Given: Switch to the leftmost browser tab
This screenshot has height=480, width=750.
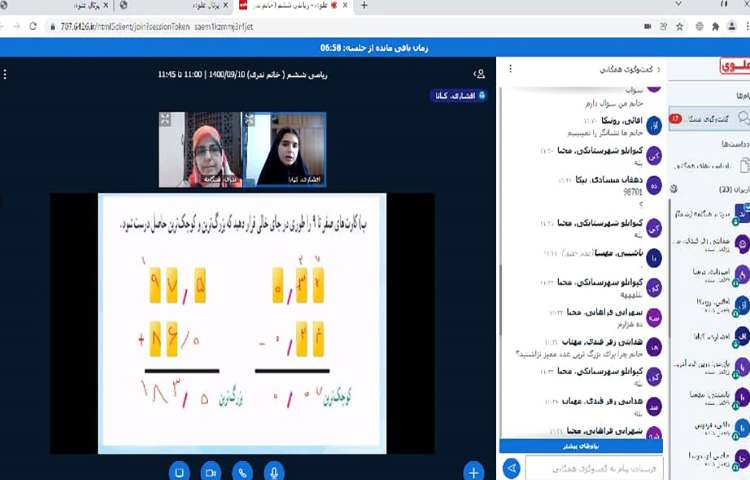Looking at the screenshot, I should pyautogui.click(x=55, y=5).
